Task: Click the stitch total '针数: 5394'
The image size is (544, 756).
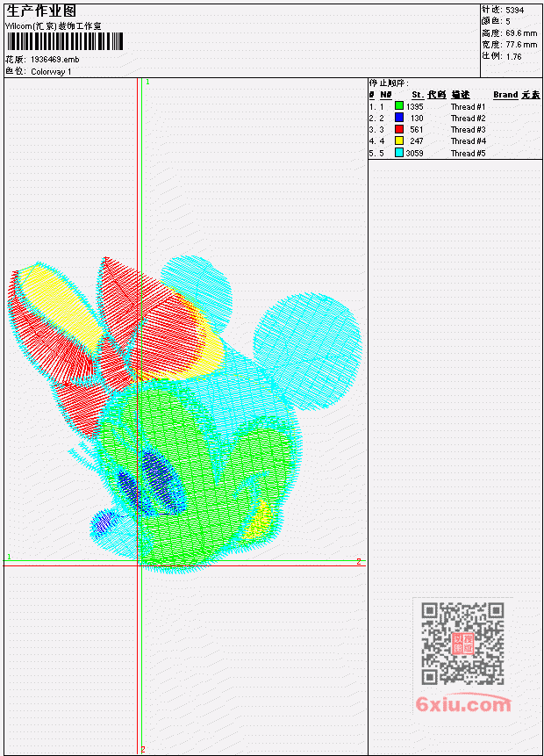Action: pyautogui.click(x=503, y=10)
